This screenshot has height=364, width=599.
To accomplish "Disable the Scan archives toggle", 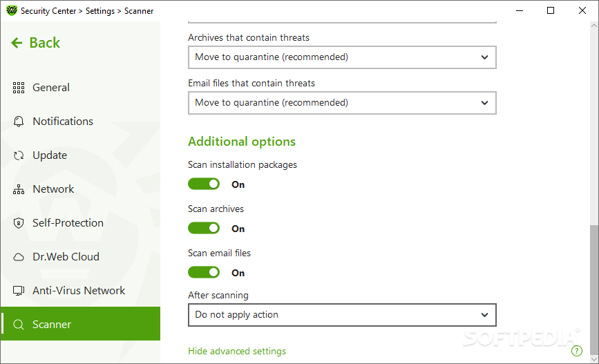I will pos(204,229).
